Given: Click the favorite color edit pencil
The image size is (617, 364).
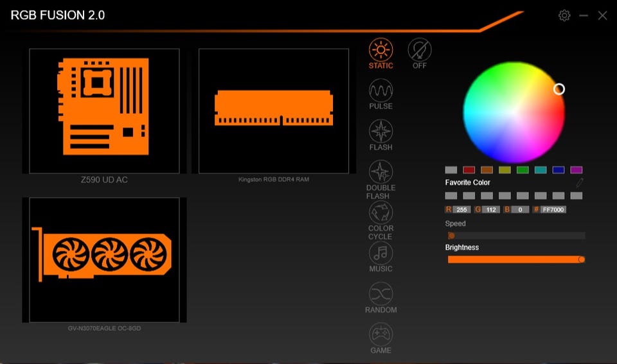Looking at the screenshot, I should 580,183.
